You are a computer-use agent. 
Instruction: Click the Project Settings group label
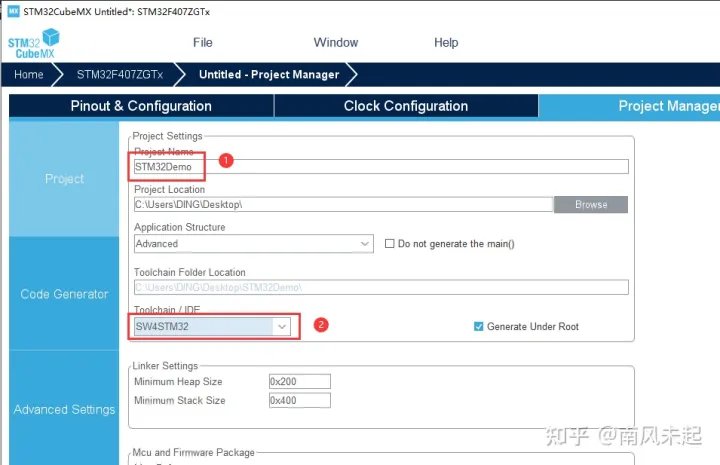coord(167,136)
